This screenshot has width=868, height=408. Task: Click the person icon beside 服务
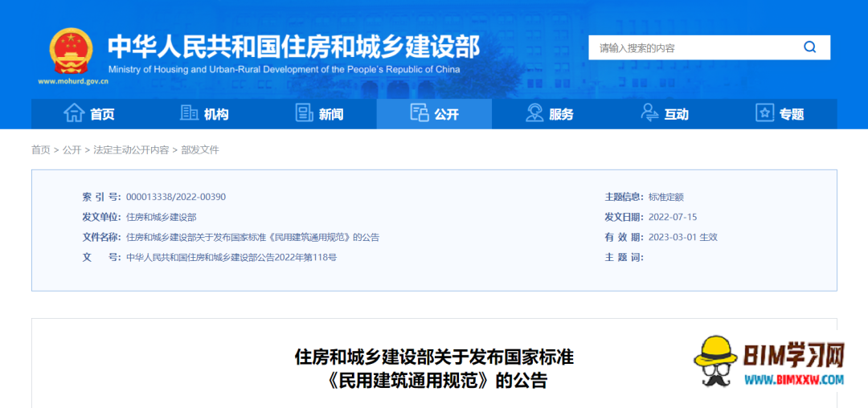tap(534, 113)
